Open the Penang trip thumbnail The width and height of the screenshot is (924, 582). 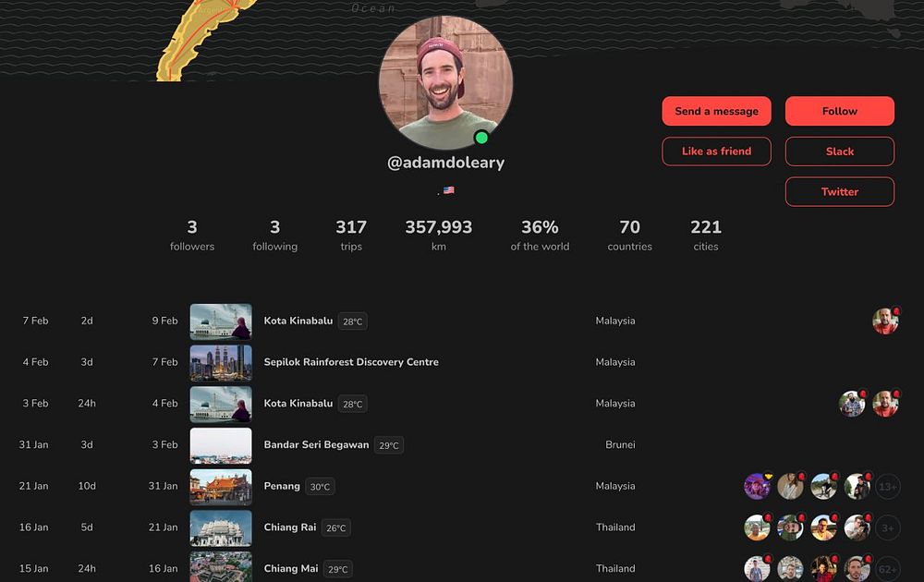(x=221, y=487)
